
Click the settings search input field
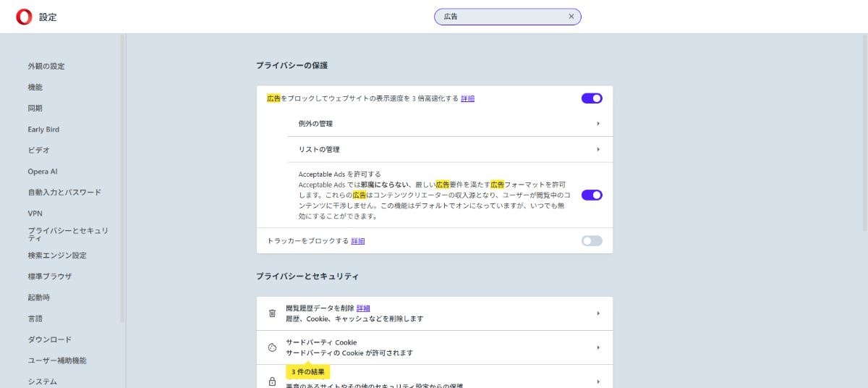pyautogui.click(x=499, y=17)
